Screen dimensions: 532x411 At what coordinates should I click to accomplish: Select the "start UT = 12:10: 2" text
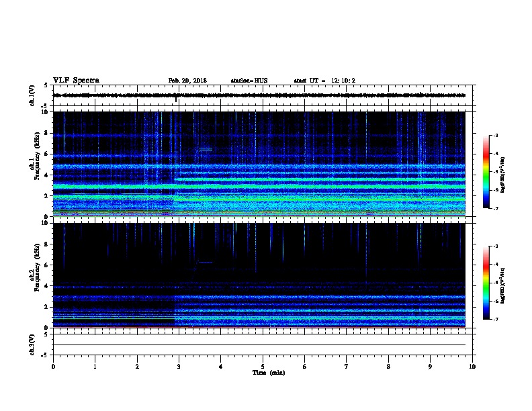coord(324,81)
